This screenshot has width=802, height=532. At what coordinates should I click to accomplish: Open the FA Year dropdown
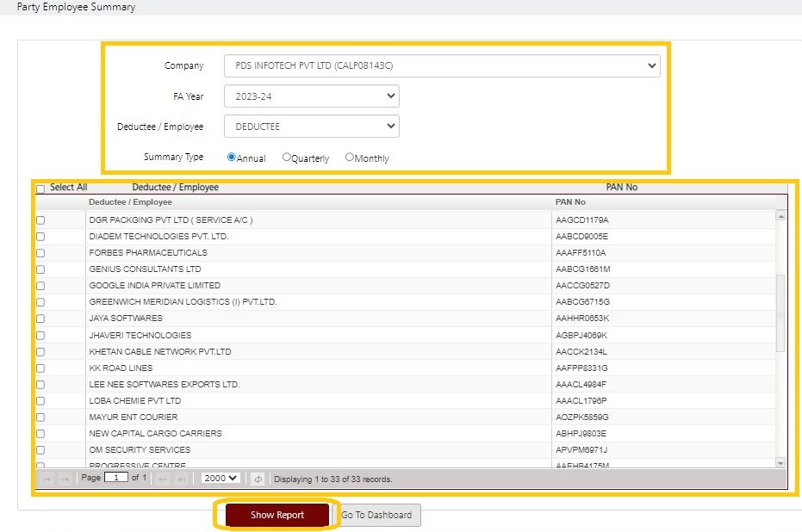pyautogui.click(x=310, y=96)
